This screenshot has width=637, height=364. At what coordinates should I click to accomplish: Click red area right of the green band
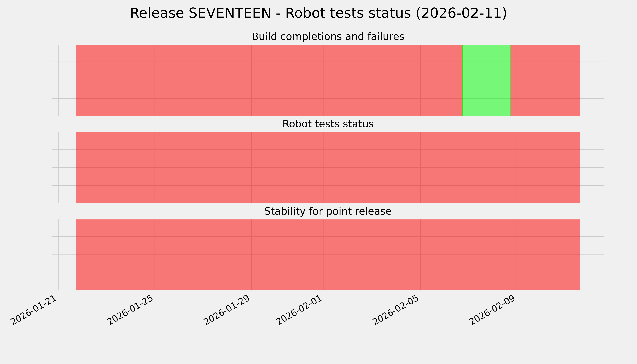[545, 80]
